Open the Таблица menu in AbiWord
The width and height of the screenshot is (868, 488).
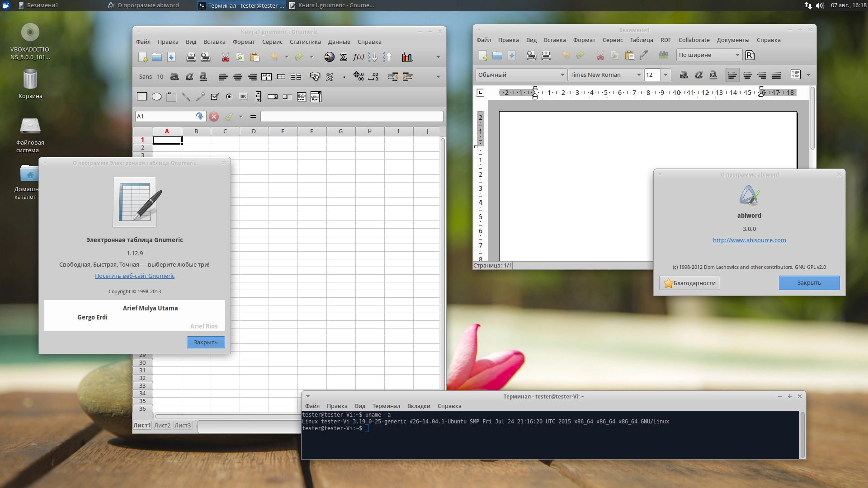642,40
